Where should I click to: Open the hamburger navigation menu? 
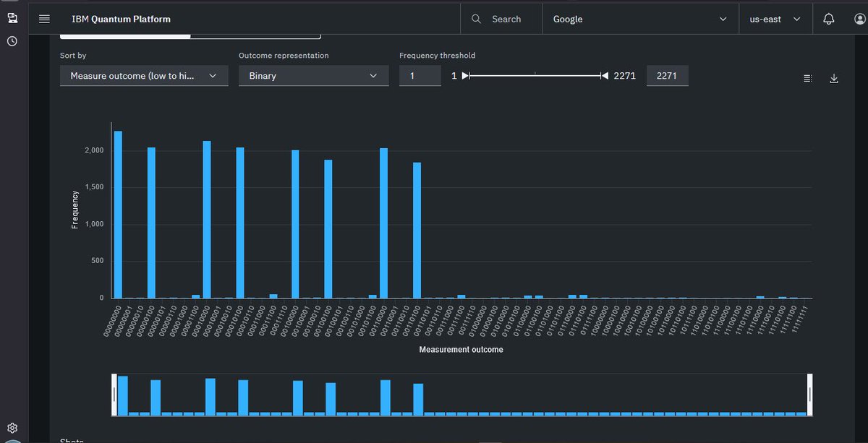coord(44,19)
